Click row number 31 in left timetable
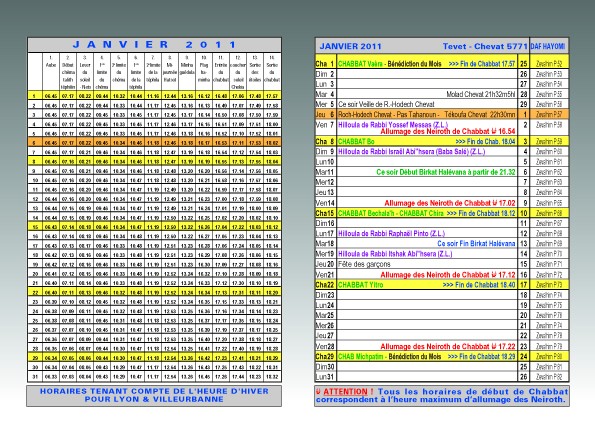Viewport: 595px width, 425px height. tap(35, 377)
